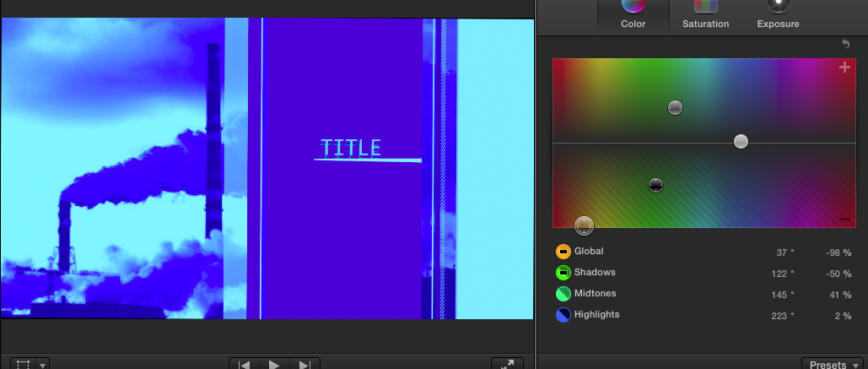The image size is (868, 369).
Task: Select the Midtones puck on color board
Action: pos(675,107)
